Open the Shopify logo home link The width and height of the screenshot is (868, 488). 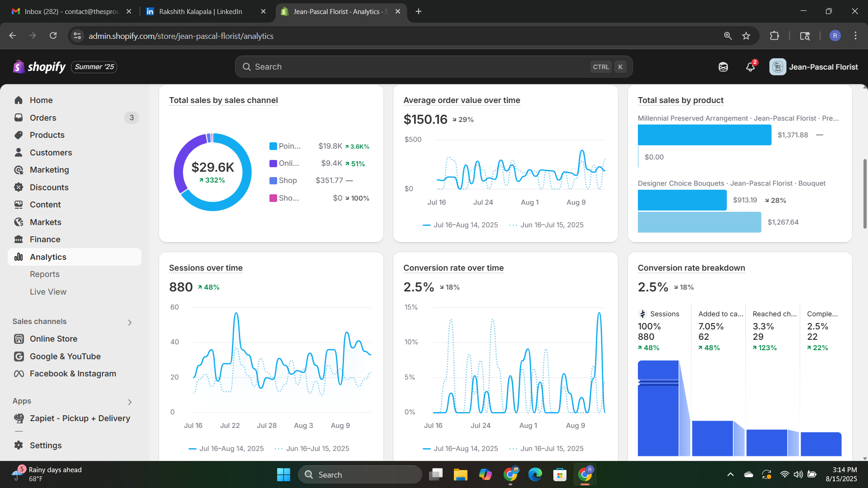click(39, 67)
